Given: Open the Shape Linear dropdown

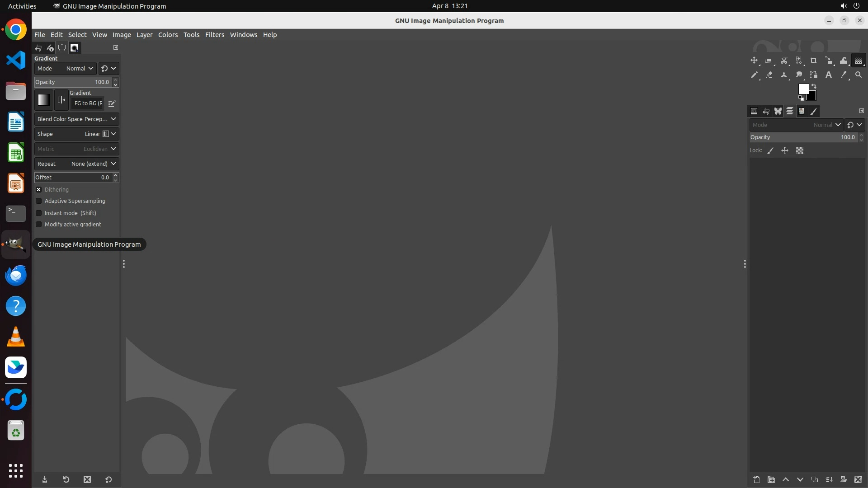Looking at the screenshot, I should (x=76, y=134).
